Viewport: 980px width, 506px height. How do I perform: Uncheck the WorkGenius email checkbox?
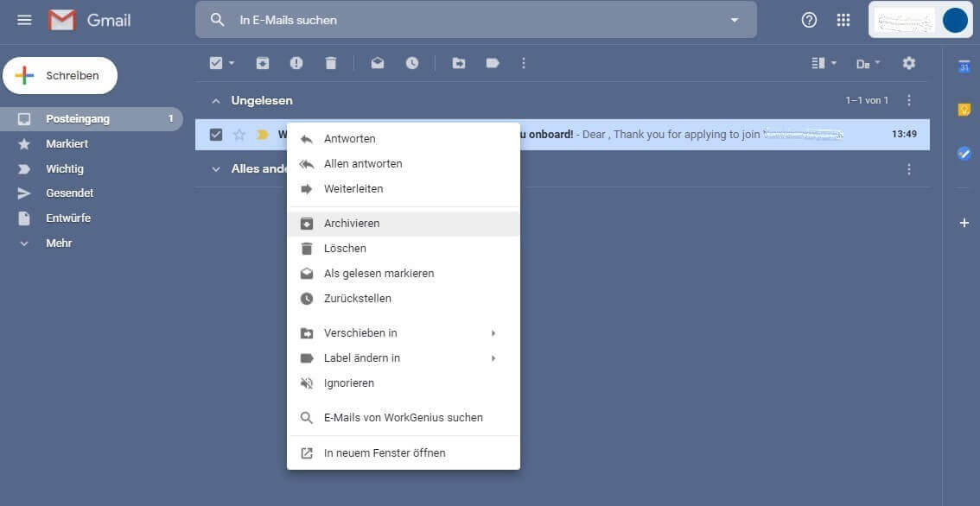pyautogui.click(x=216, y=135)
